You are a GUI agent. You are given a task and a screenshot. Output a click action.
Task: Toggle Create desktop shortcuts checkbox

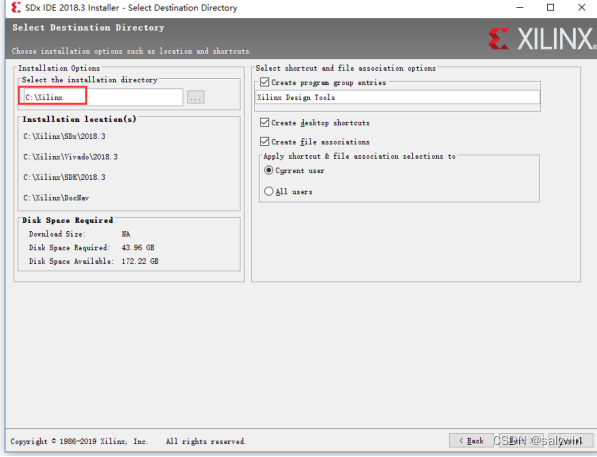[265, 123]
